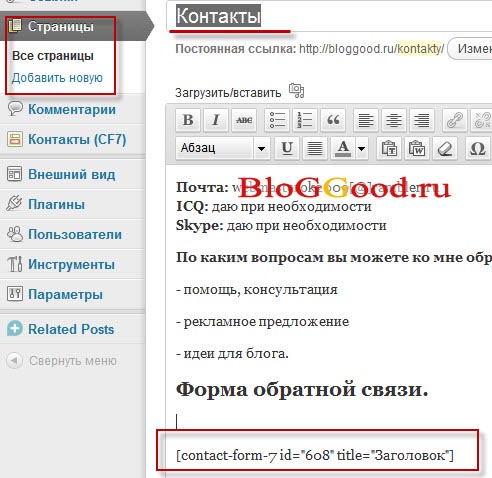Remove formatting eraser icon
The height and width of the screenshot is (478, 492).
(x=445, y=148)
